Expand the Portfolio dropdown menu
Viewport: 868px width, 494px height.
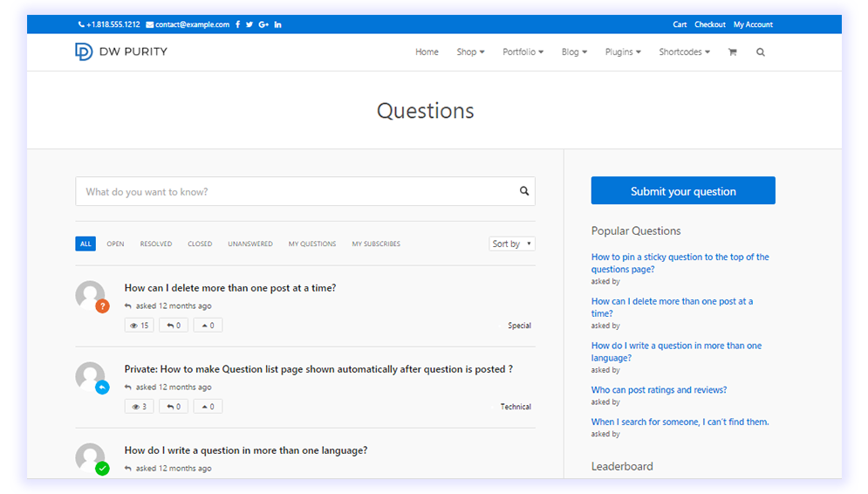point(523,52)
